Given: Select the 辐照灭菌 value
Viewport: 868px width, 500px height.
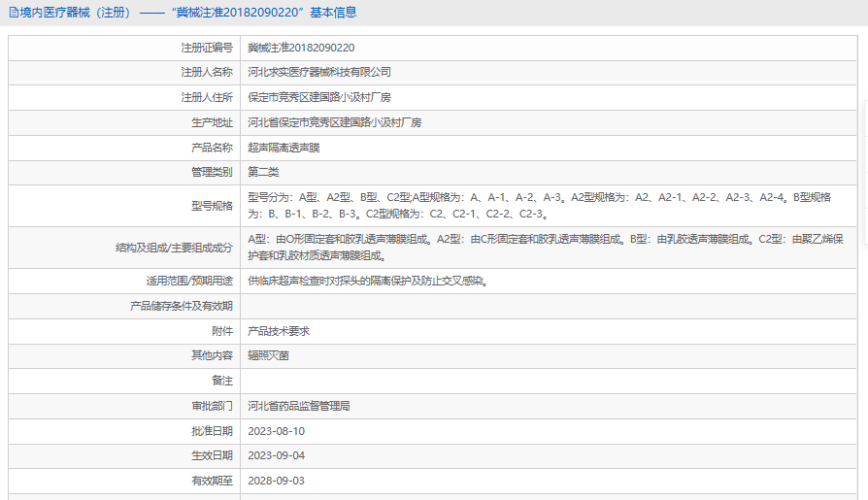Looking at the screenshot, I should [269, 355].
